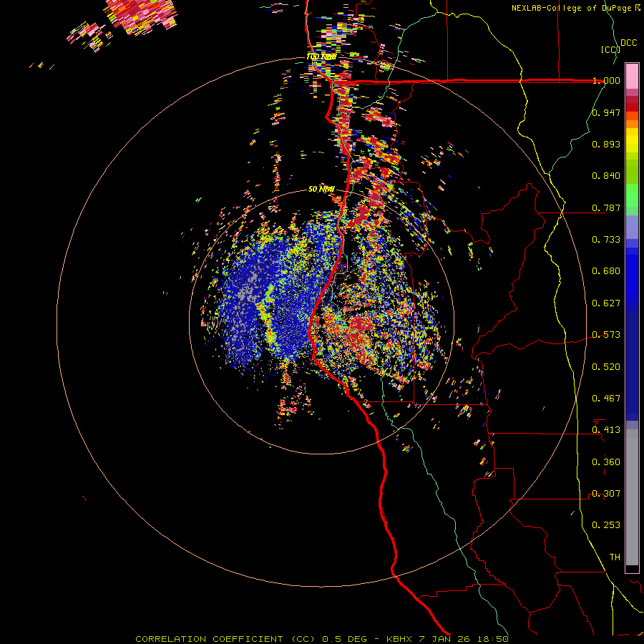644x644 pixels.
Task: Click the [CC] units label
Action: click(x=611, y=49)
